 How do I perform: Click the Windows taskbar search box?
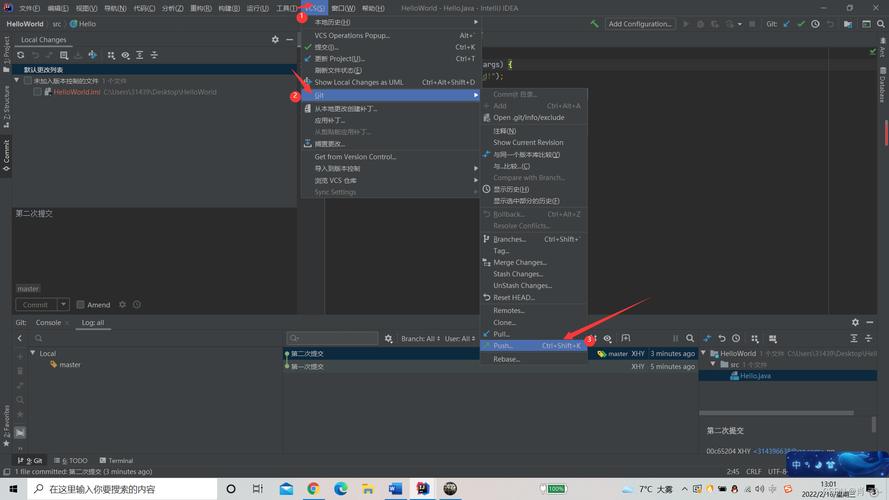(122, 489)
